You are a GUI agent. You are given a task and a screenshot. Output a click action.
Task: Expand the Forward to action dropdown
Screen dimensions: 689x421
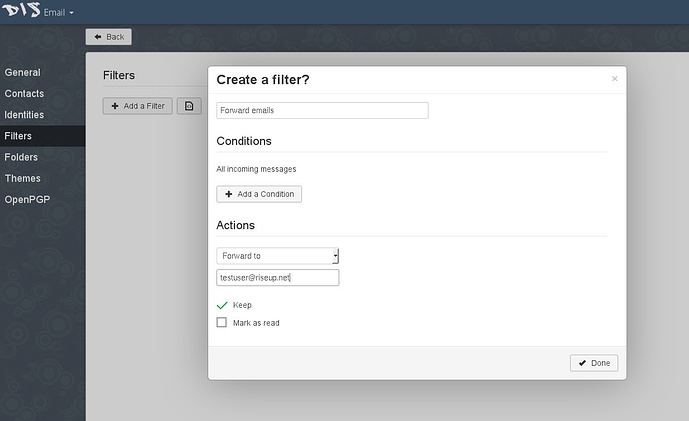click(x=278, y=256)
